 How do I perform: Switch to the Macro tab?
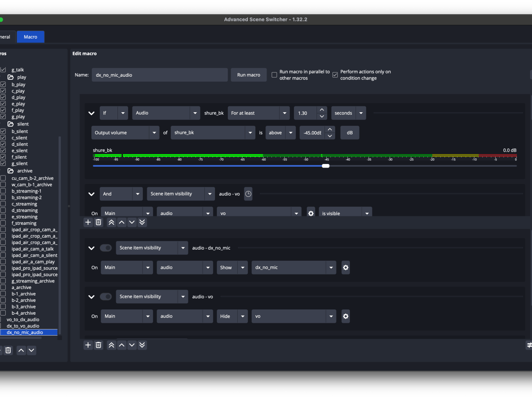pyautogui.click(x=31, y=37)
